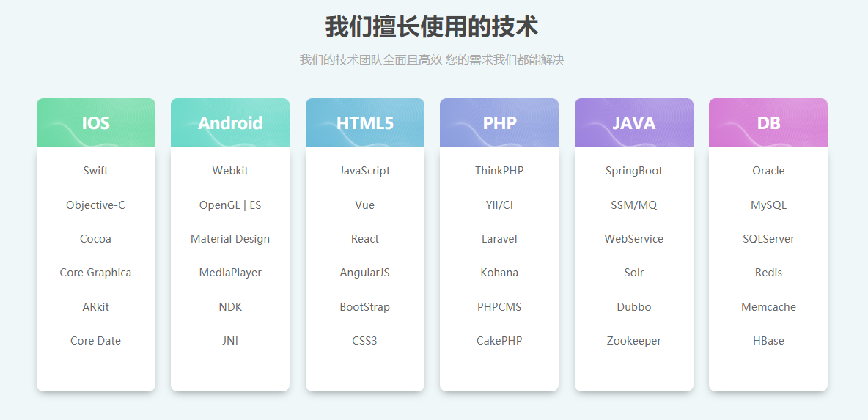Click Swift in the IOS list

pos(96,171)
